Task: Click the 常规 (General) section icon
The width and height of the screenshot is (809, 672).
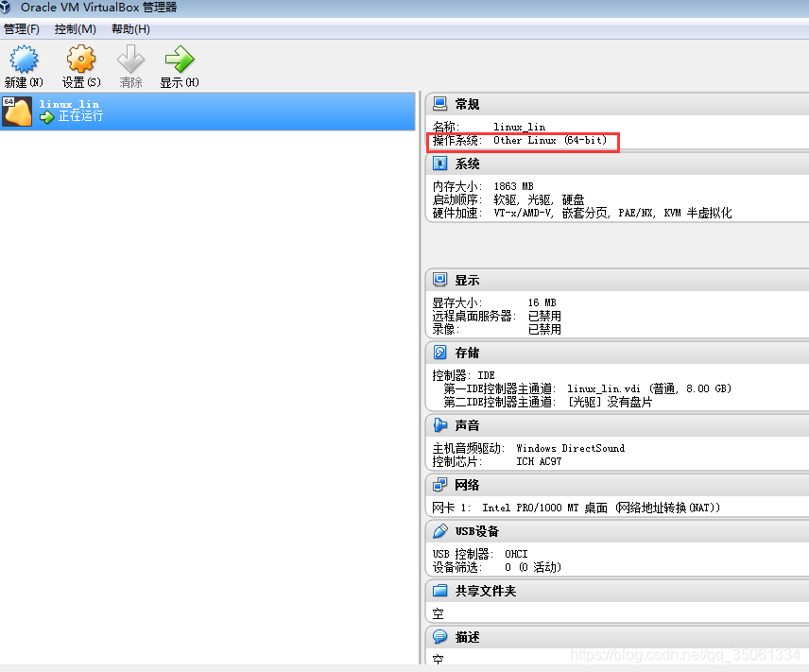Action: pos(439,104)
